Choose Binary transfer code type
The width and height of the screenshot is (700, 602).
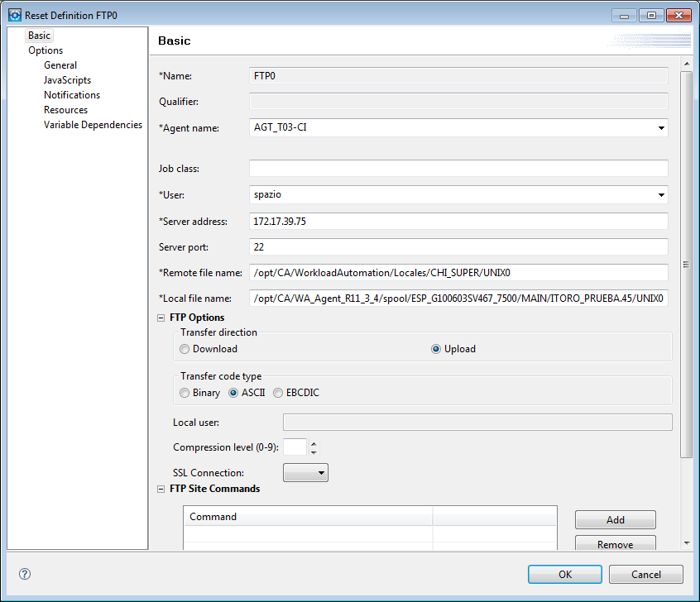point(184,392)
